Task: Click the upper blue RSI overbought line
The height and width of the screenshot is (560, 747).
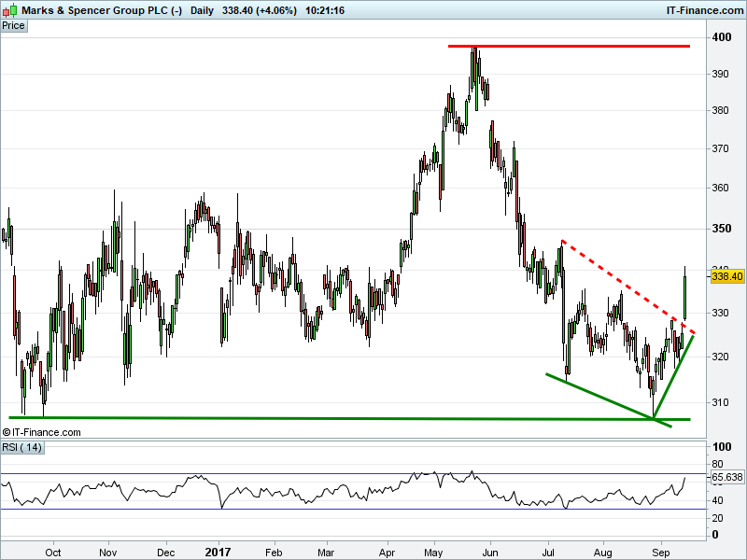Action: tap(353, 474)
